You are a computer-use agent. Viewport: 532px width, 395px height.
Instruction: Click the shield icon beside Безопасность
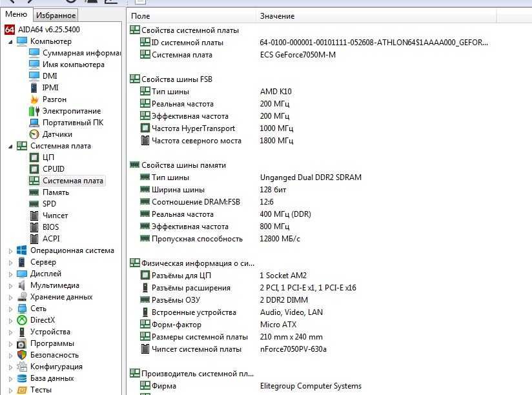coord(22,355)
